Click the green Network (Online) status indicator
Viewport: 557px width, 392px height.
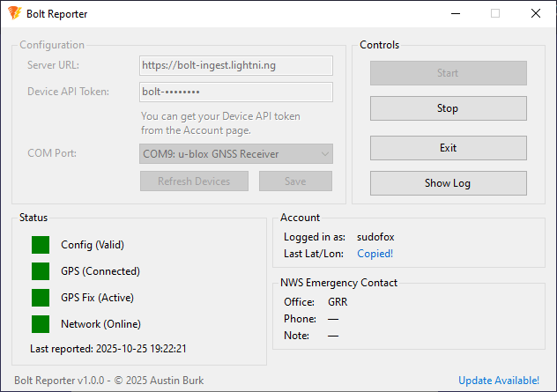click(41, 324)
